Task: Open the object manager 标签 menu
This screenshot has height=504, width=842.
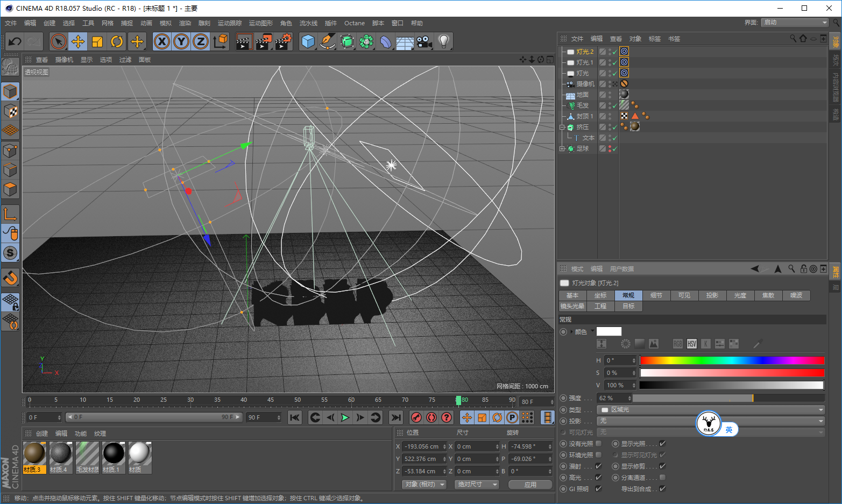Action: tap(655, 39)
